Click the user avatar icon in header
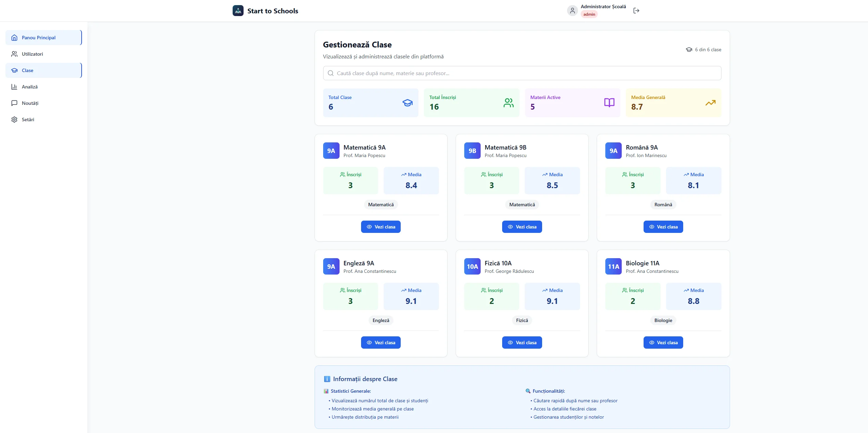This screenshot has height=433, width=868. (x=572, y=11)
